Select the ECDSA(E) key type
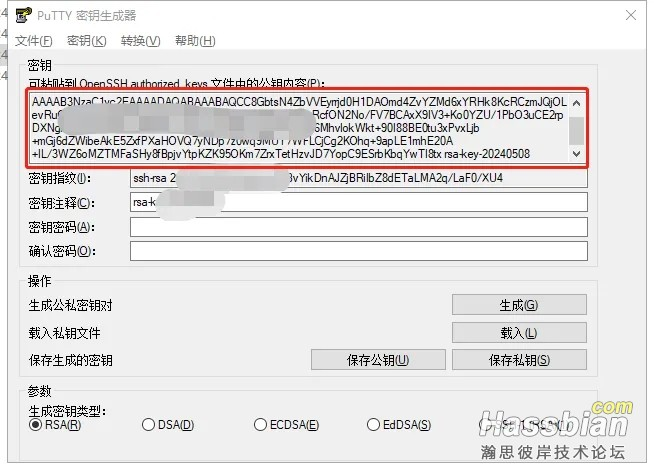654x470 pixels. pos(287,425)
